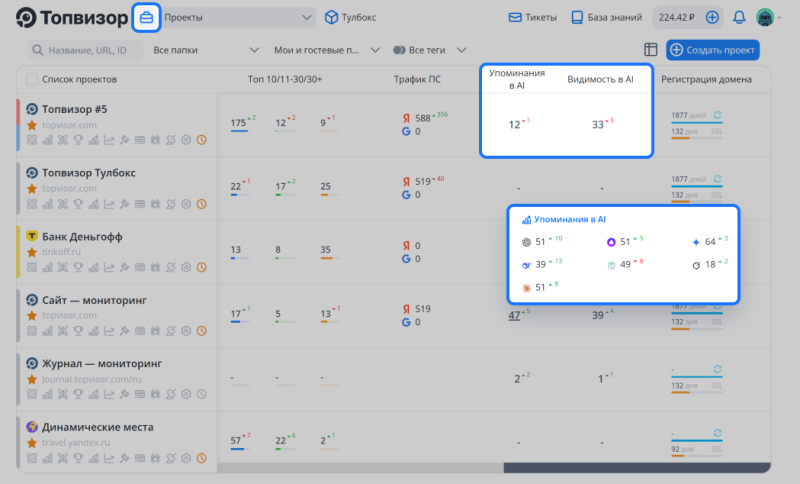The width and height of the screenshot is (800, 484).
Task: Open project Топвизор #5
Action: click(74, 109)
